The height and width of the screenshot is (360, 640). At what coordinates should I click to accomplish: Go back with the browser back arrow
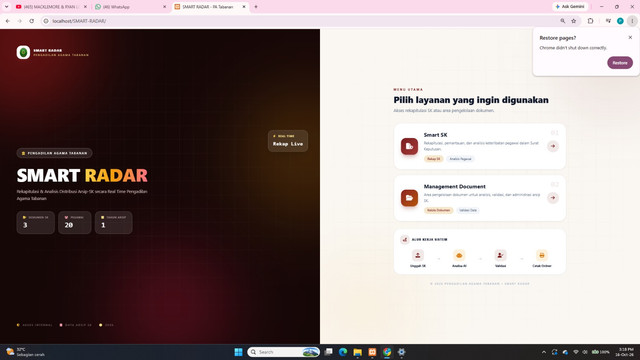tap(8, 21)
